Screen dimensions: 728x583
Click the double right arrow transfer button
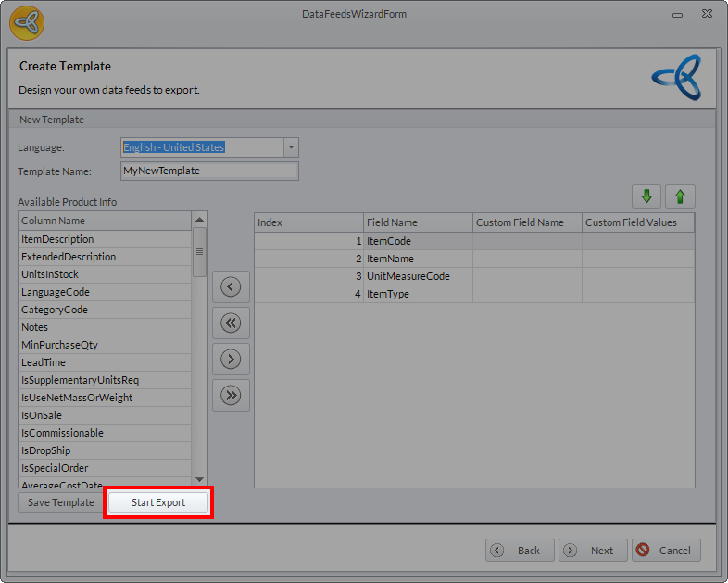[231, 395]
